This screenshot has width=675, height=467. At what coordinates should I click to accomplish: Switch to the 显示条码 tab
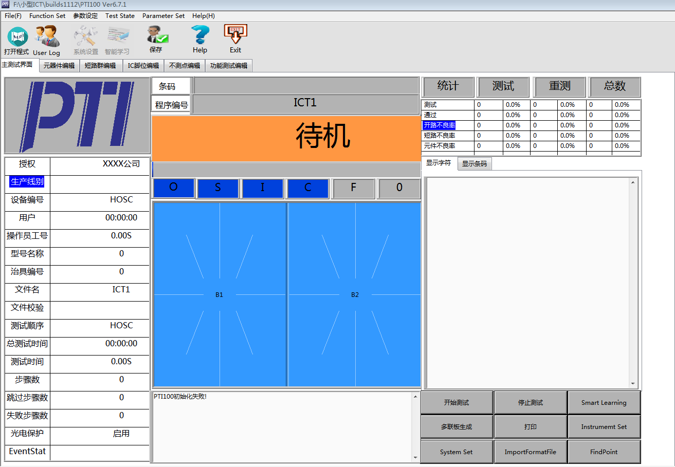pos(474,164)
